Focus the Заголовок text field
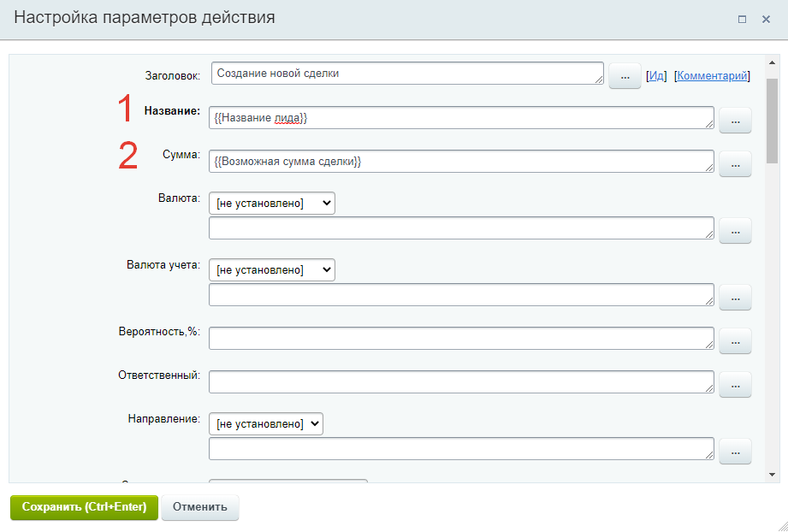Image resolution: width=788 pixels, height=532 pixels. click(406, 74)
